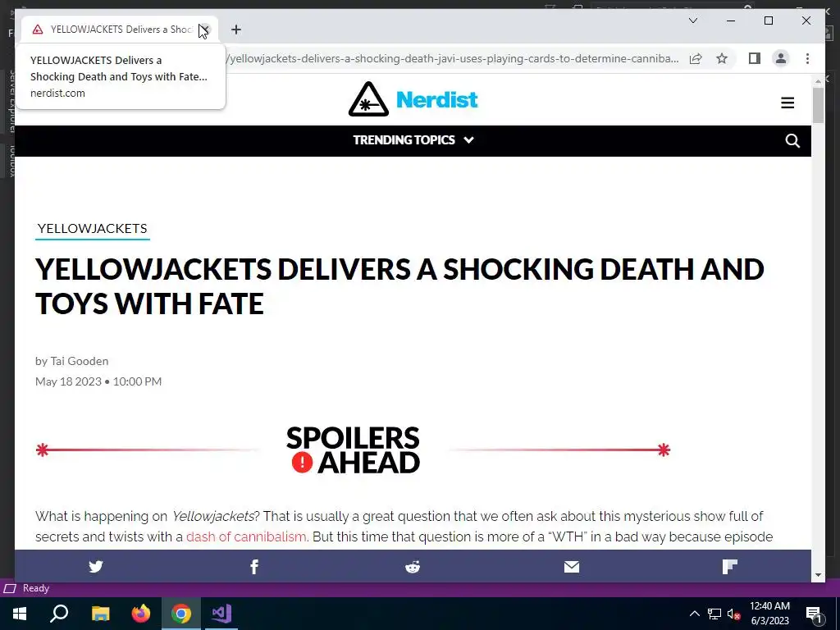Share article on Facebook
The height and width of the screenshot is (630, 840).
coord(254,566)
